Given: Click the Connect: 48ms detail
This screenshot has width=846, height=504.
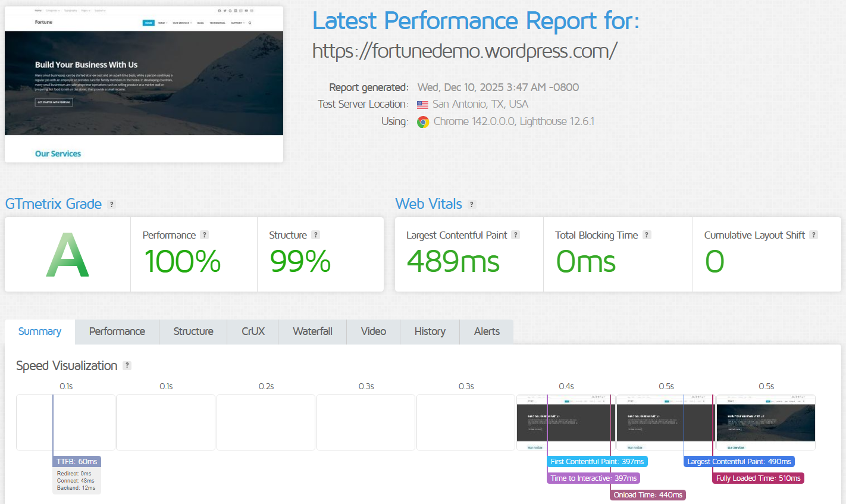Looking at the screenshot, I should [x=76, y=481].
